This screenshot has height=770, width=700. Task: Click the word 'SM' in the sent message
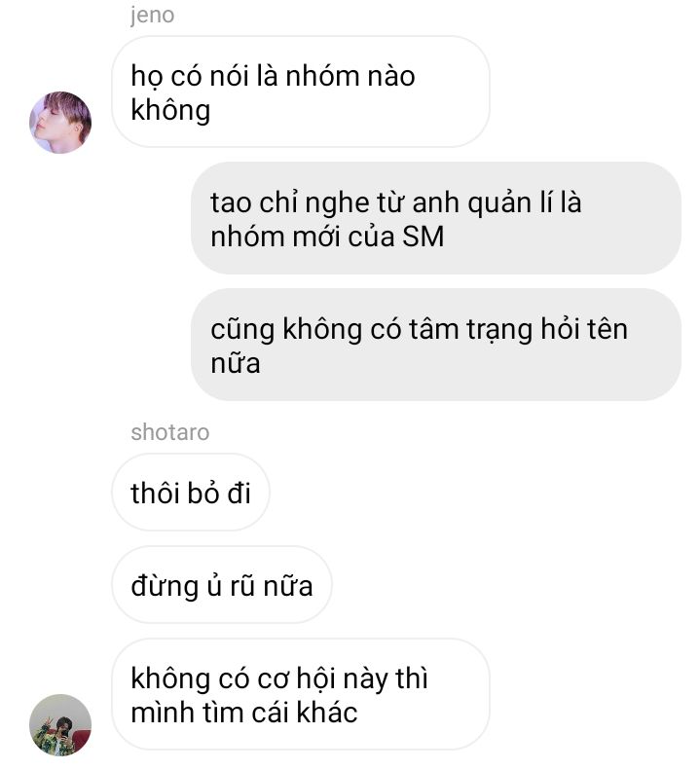click(423, 237)
